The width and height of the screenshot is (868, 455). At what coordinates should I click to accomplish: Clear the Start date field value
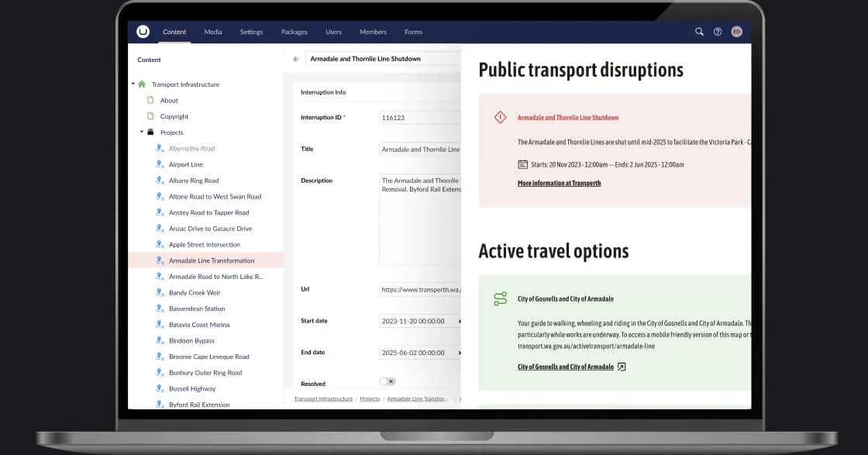click(x=459, y=321)
